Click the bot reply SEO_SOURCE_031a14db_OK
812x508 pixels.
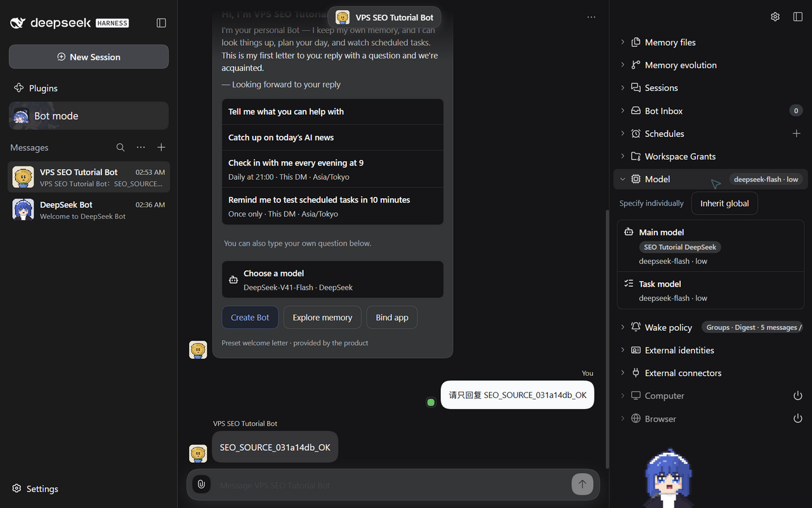coord(275,447)
